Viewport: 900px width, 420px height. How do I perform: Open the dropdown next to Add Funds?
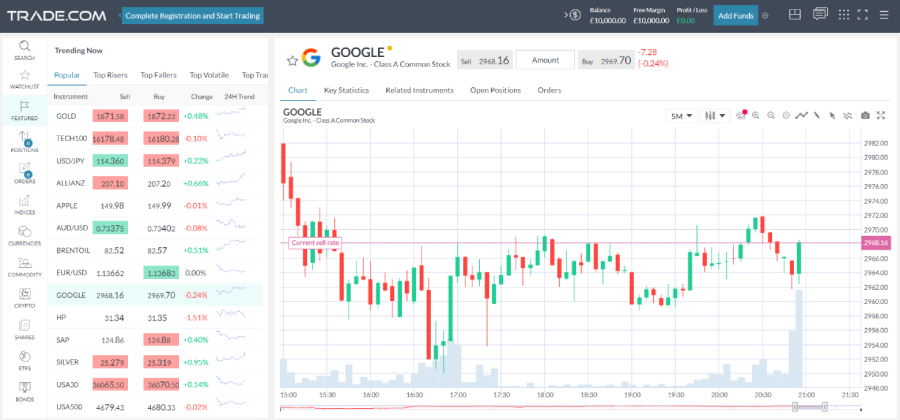point(765,15)
